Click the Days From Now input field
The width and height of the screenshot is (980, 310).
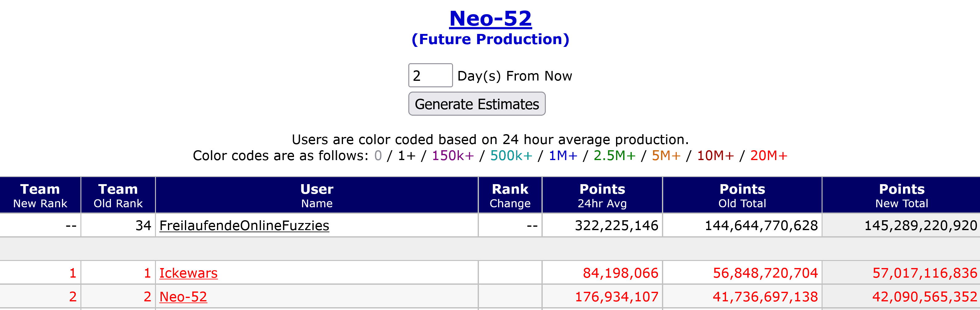click(x=430, y=75)
